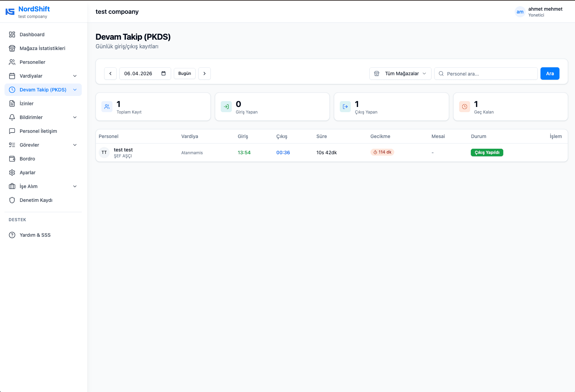Expand the Bildirimler submenu chevron
575x392 pixels.
coord(75,117)
